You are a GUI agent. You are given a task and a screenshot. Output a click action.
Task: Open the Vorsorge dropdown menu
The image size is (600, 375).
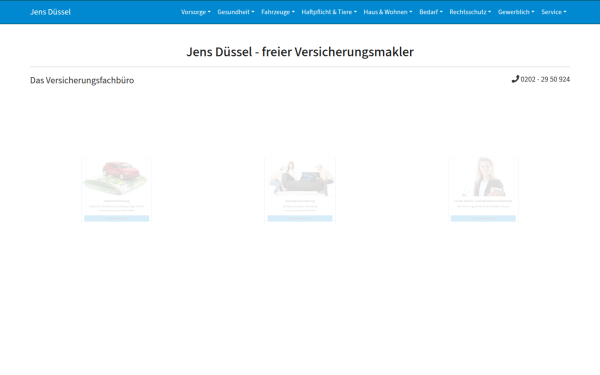tap(196, 12)
